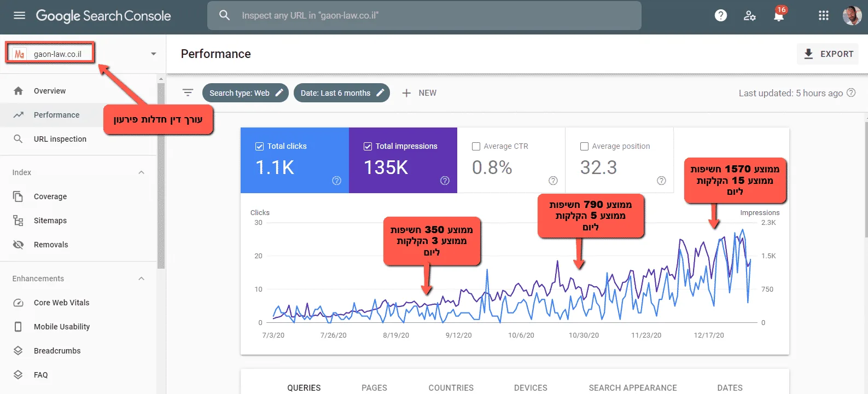Screen dimensions: 868x394
Task: Select the gaon-law.co.il property
Action: pos(50,54)
